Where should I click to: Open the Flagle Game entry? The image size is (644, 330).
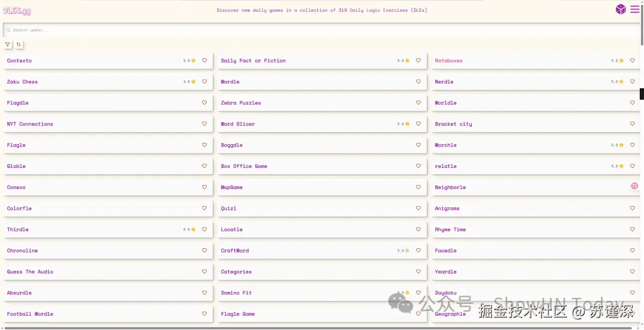[x=238, y=313]
